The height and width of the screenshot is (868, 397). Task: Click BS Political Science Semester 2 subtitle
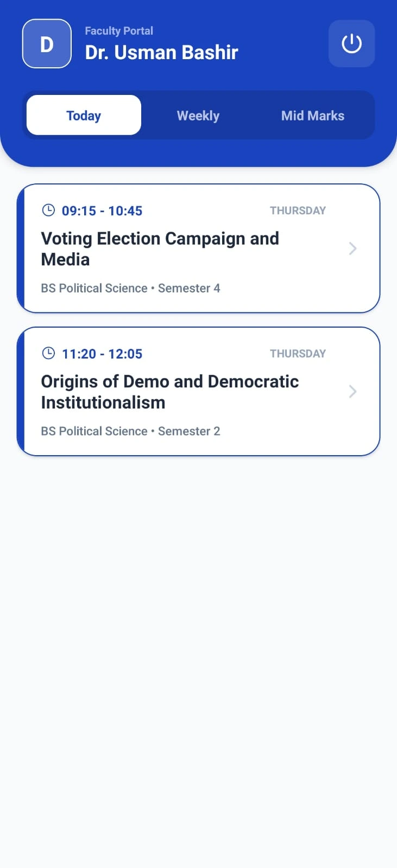131,431
